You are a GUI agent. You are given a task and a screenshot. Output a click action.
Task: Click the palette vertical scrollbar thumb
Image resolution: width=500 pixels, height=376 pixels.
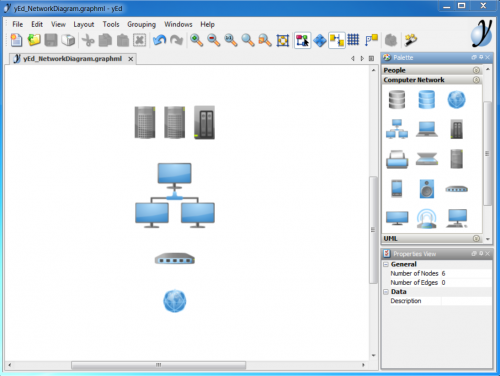tap(487, 153)
